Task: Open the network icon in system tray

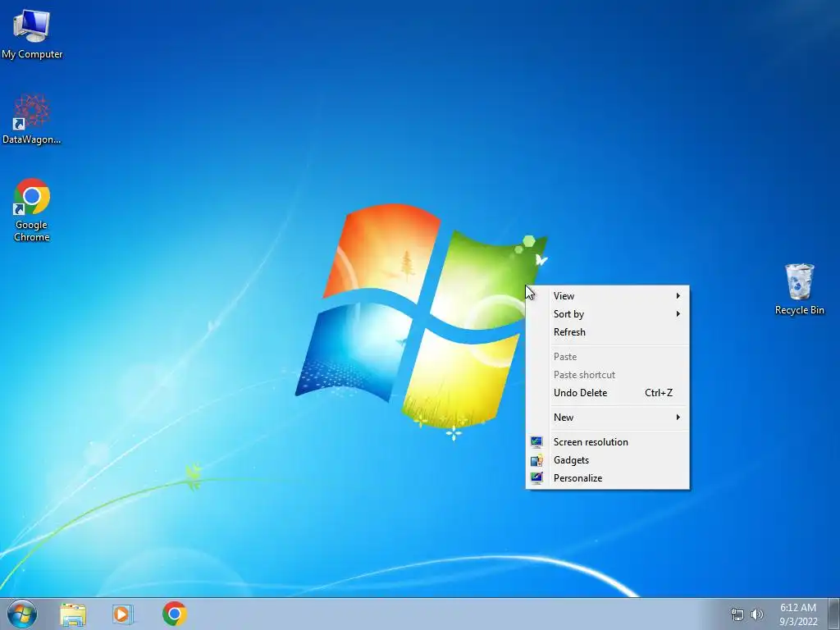Action: pyautogui.click(x=737, y=614)
